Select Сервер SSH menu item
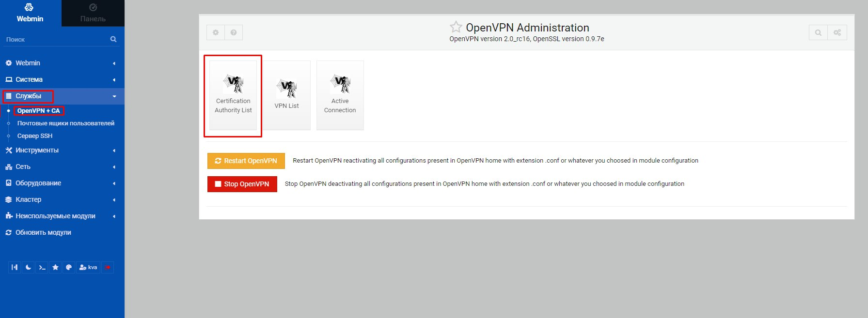The width and height of the screenshot is (868, 318). pyautogui.click(x=35, y=136)
